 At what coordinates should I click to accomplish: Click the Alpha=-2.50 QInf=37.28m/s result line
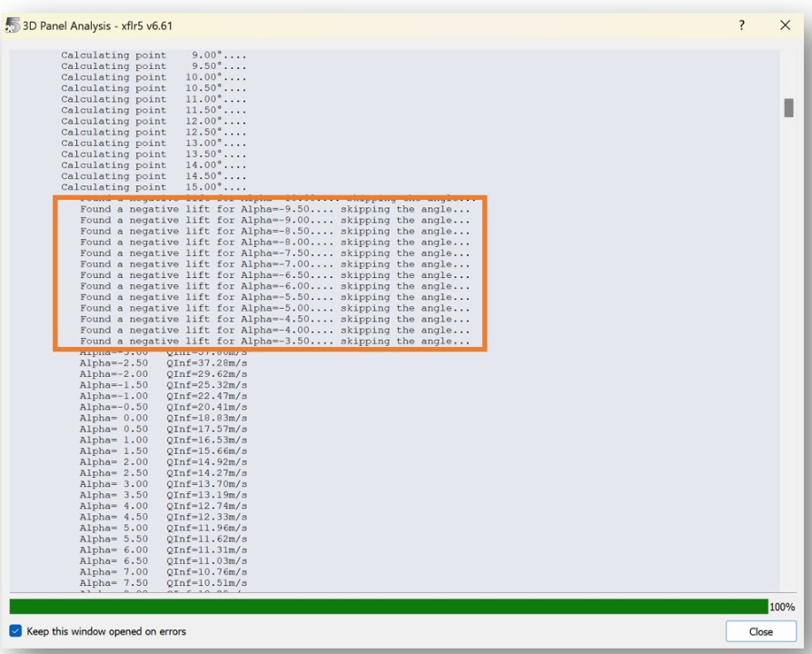click(163, 363)
